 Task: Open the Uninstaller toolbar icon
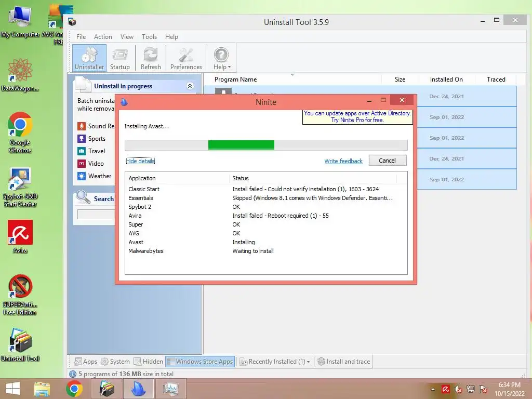pos(89,58)
